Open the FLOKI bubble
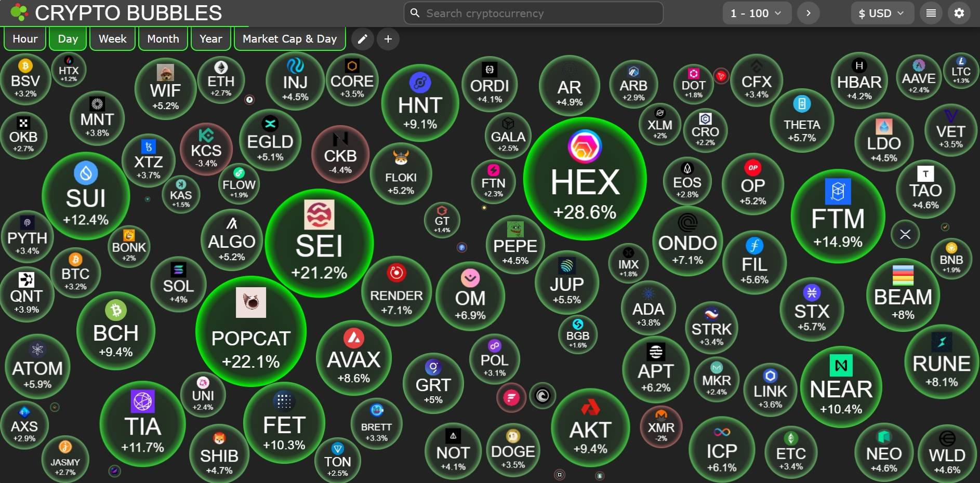Viewport: 980px width, 483px height. click(401, 173)
